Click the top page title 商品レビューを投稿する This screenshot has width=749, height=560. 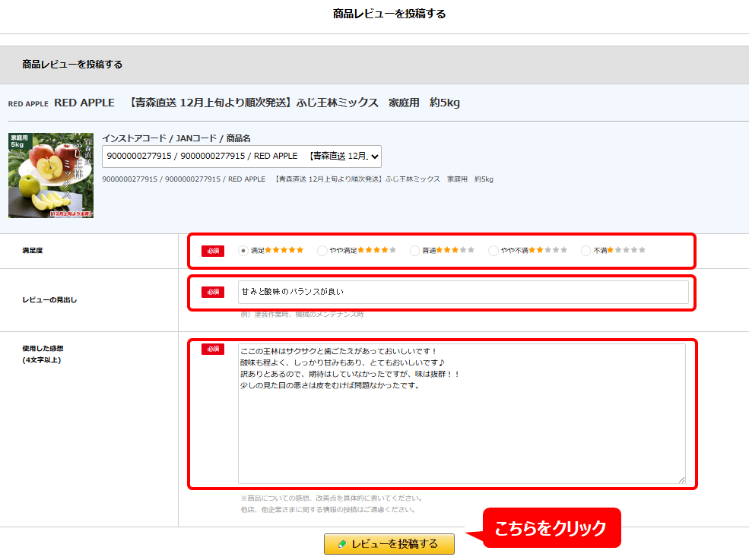click(389, 14)
